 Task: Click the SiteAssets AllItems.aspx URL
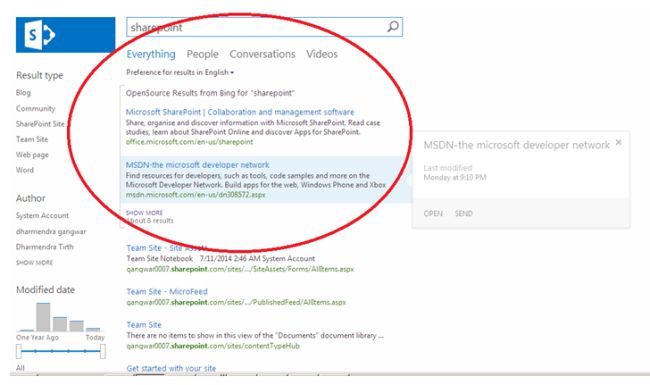pos(240,269)
